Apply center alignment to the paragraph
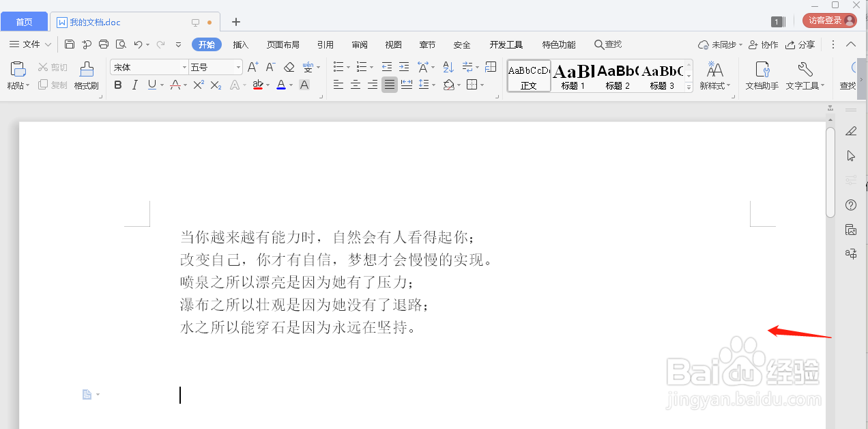This screenshot has height=429, width=868. (x=356, y=85)
